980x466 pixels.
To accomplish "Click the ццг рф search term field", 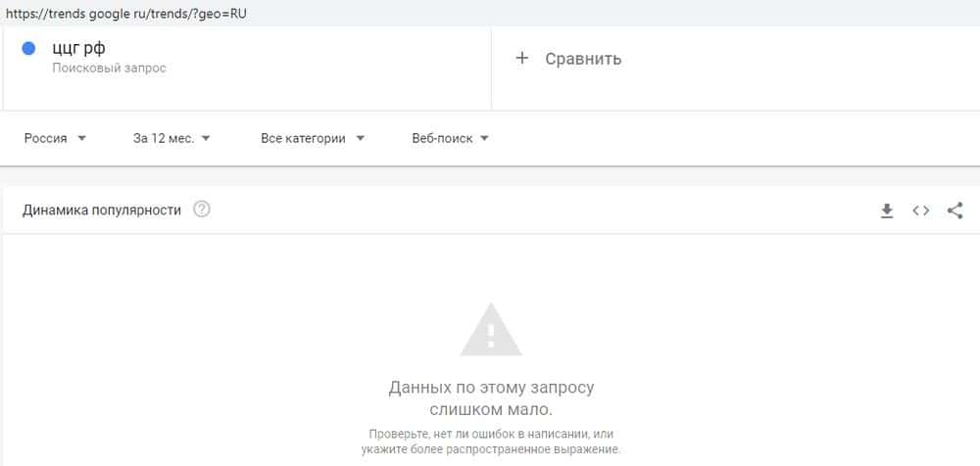I will [247, 68].
